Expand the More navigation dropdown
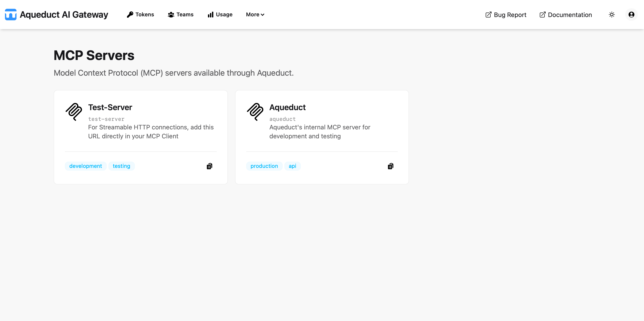This screenshot has width=644, height=321. 255,15
